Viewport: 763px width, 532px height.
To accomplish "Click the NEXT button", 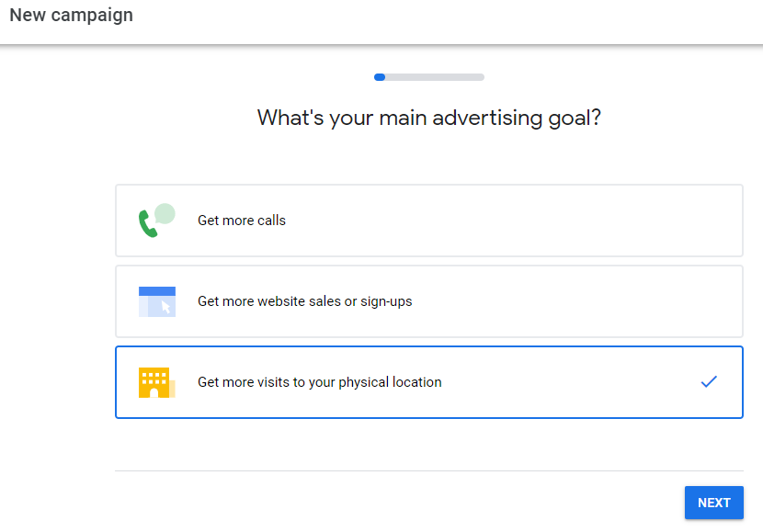I will click(713, 502).
